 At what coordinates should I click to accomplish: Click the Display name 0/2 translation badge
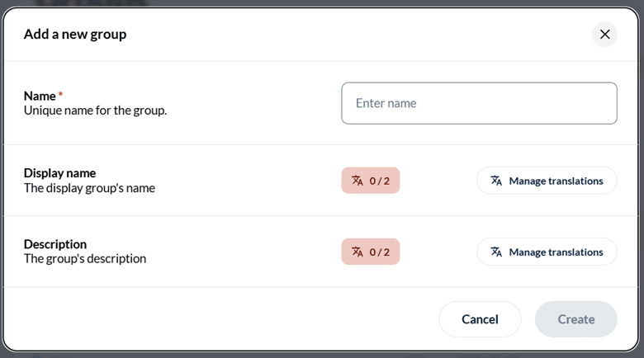pos(371,180)
